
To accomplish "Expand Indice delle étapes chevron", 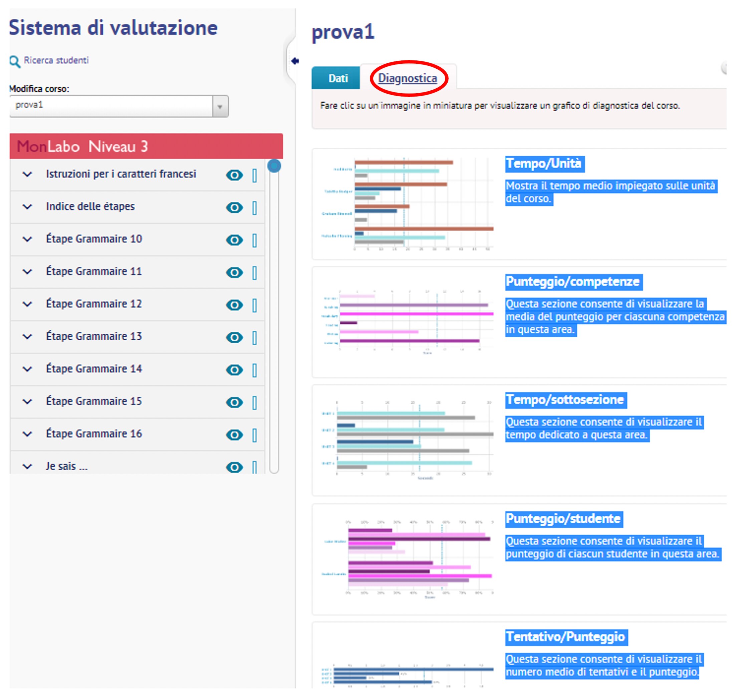I will 27,207.
